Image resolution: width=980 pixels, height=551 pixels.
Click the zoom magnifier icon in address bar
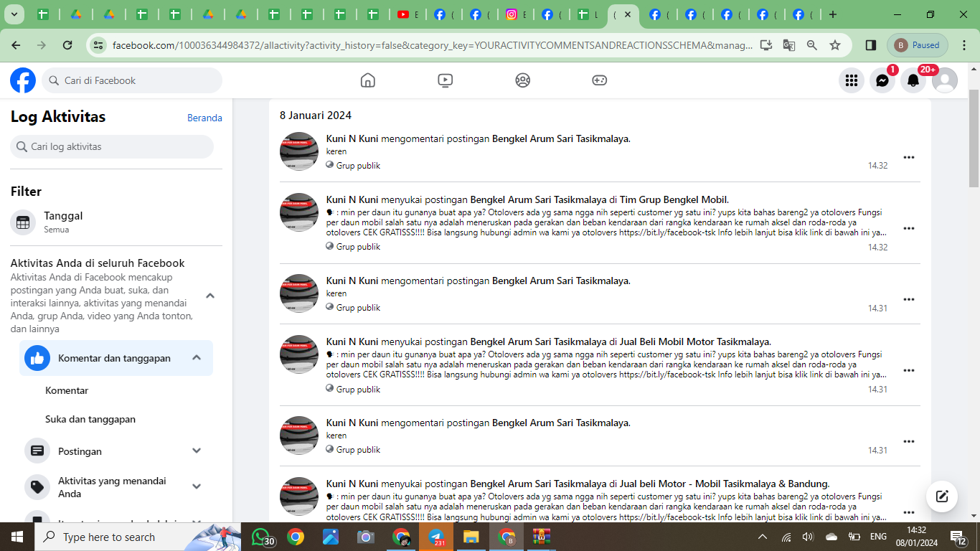[x=812, y=45]
